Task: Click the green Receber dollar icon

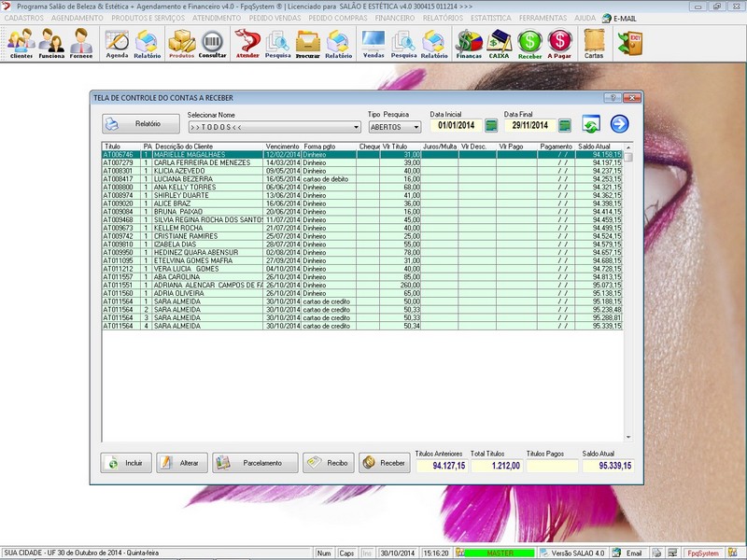Action: [529, 43]
